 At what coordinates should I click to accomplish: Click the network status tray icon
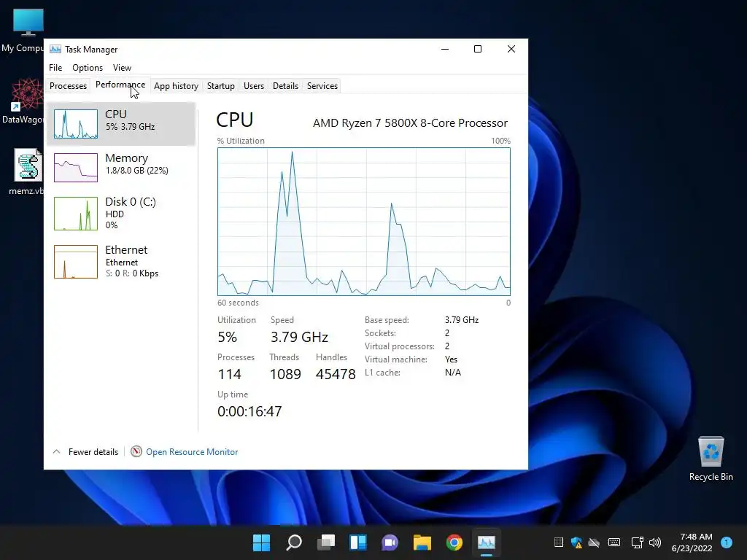tap(637, 542)
